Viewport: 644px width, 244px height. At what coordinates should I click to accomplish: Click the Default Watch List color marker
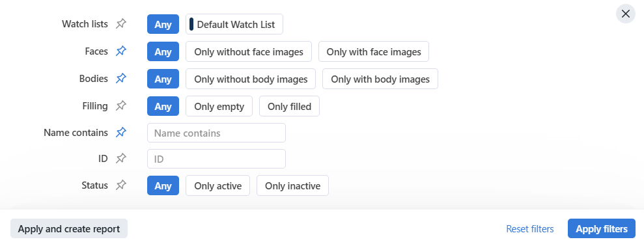(x=191, y=24)
